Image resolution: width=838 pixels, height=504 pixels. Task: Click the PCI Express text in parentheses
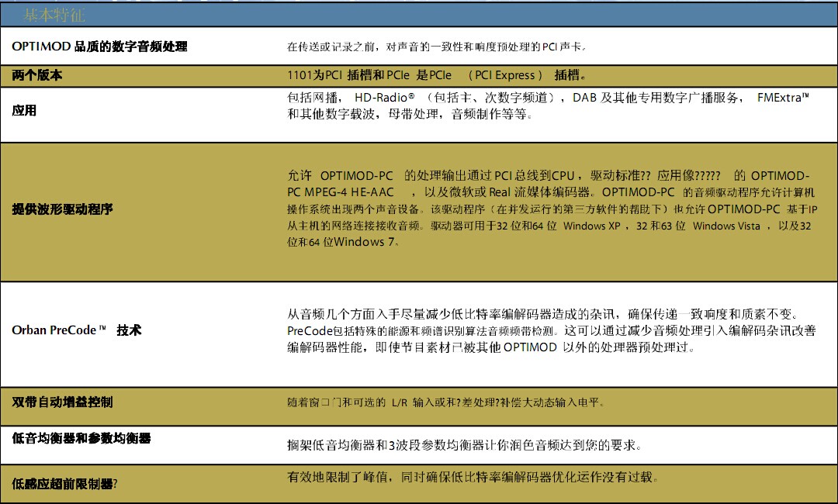[x=504, y=76]
